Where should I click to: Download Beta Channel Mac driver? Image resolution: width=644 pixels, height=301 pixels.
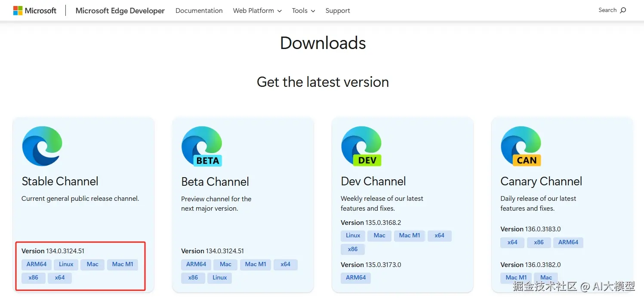pos(225,264)
